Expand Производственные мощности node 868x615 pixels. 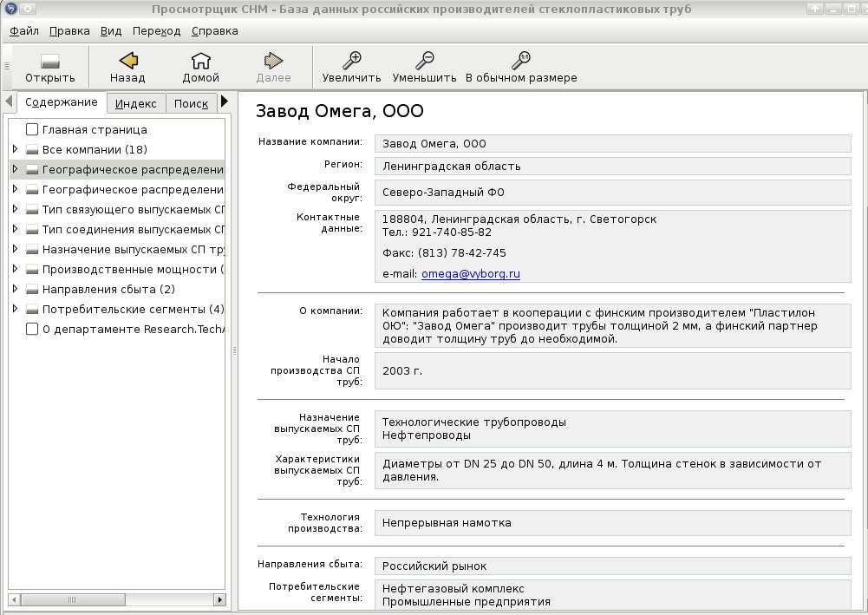[x=15, y=269]
